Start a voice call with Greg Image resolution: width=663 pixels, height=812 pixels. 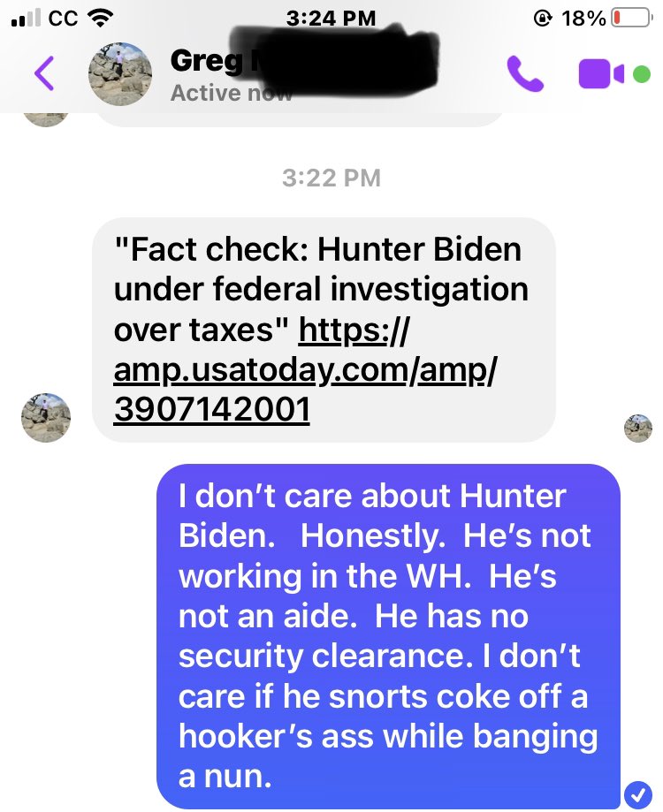(525, 73)
